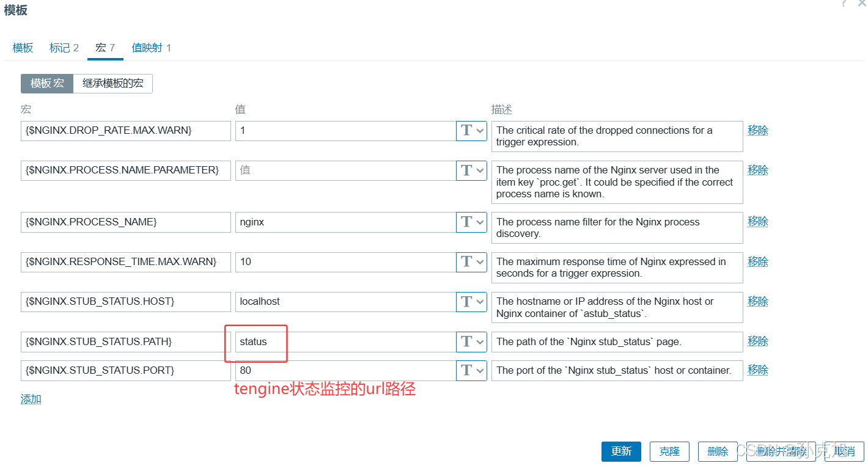Open value type dropdown for STUB_STATUS.HOST macro

pos(471,301)
